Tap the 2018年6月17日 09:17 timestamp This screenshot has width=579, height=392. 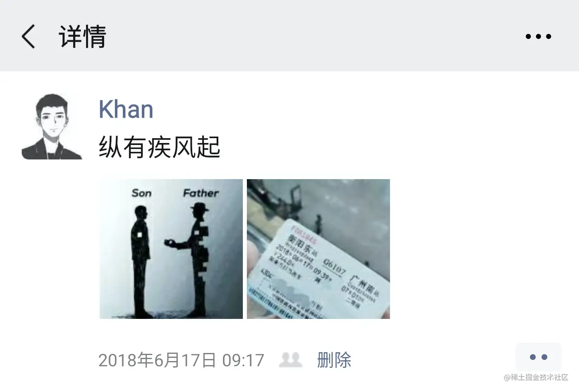point(181,360)
